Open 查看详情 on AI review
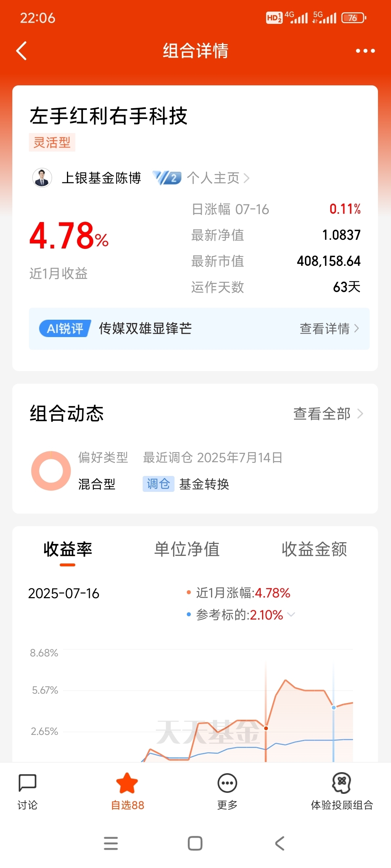Screen dimensions: 391x868 click(329, 328)
